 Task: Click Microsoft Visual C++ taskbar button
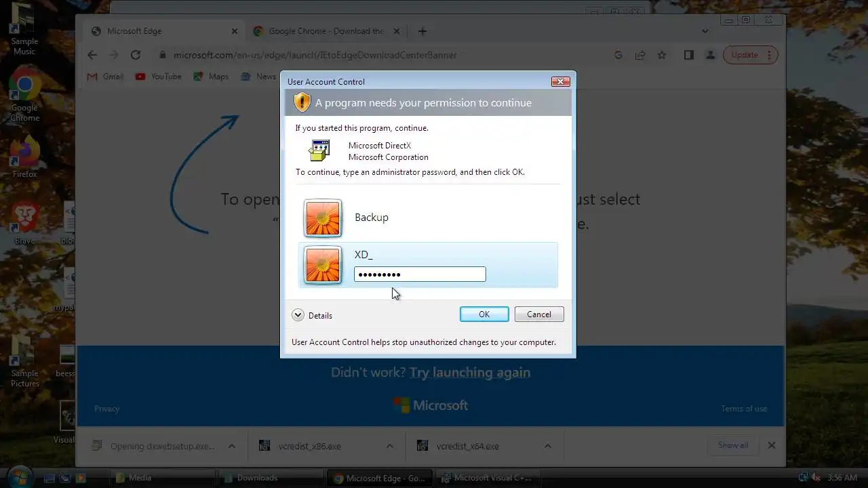coord(487,478)
